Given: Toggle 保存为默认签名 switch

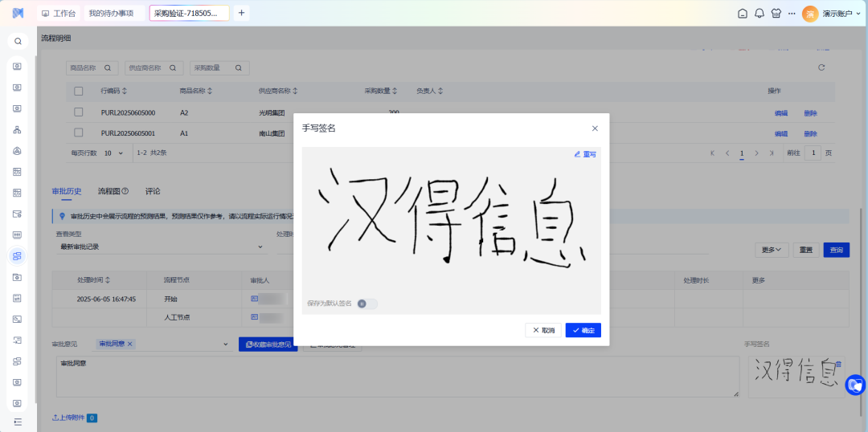Looking at the screenshot, I should (366, 304).
